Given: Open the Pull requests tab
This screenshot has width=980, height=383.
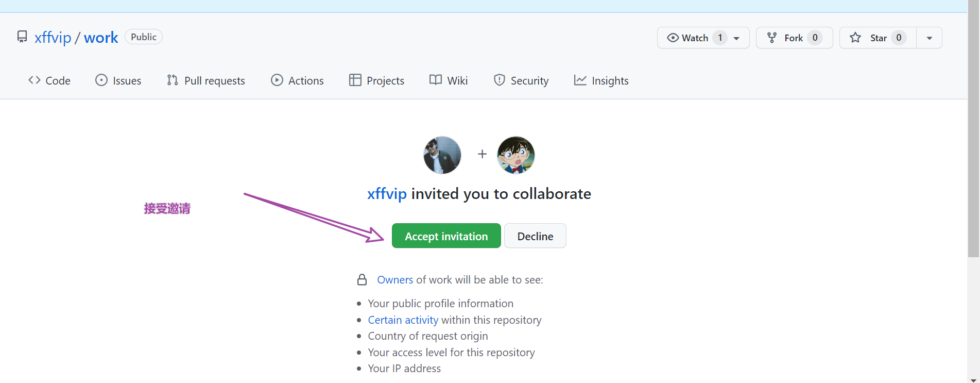Looking at the screenshot, I should pyautogui.click(x=206, y=80).
